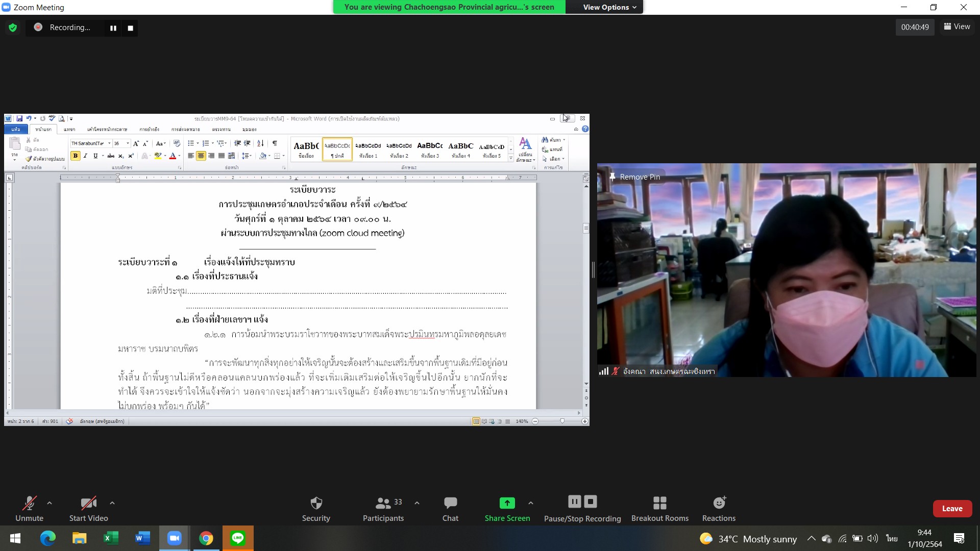This screenshot has width=980, height=551.
Task: Click the green Share Screen icon
Action: click(507, 503)
